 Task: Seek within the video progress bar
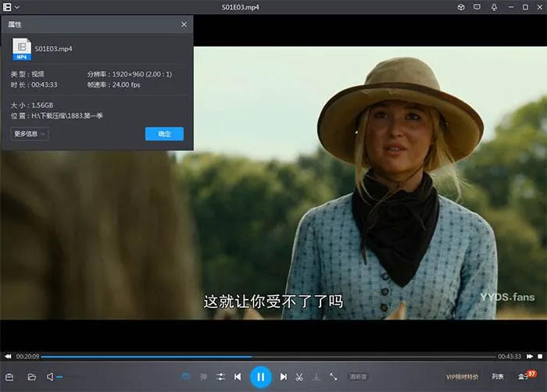(x=268, y=357)
